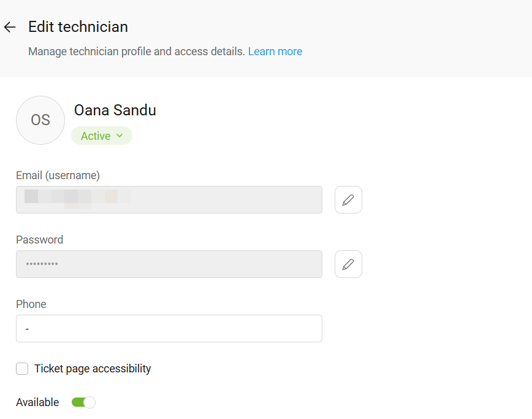532x419 pixels.
Task: Click the pencil icon beside the password field
Action: click(348, 264)
